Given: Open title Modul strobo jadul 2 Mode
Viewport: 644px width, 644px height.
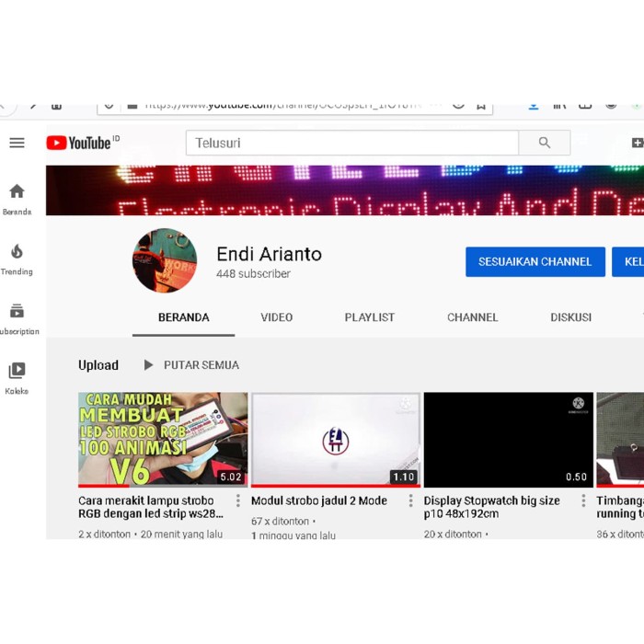Looking at the screenshot, I should (x=319, y=500).
